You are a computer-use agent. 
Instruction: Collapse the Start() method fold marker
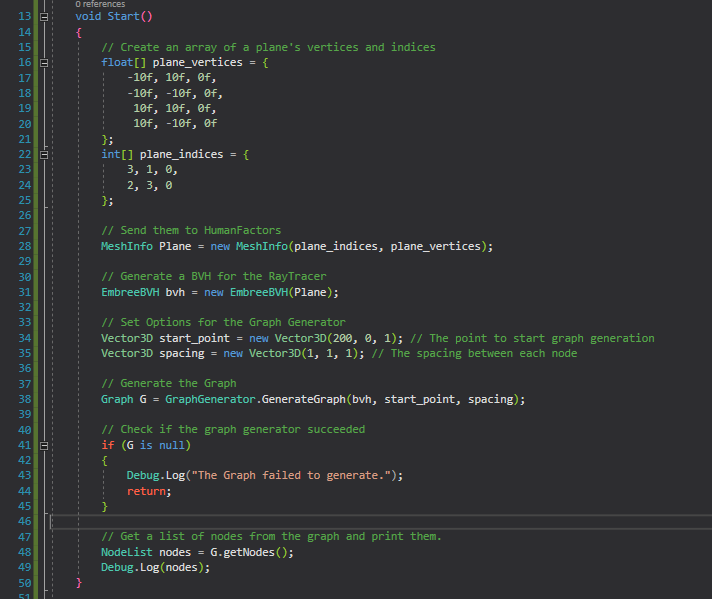tap(44, 17)
